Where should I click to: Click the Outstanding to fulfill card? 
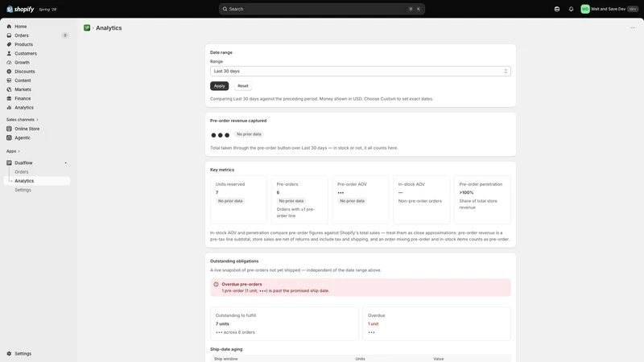284,324
